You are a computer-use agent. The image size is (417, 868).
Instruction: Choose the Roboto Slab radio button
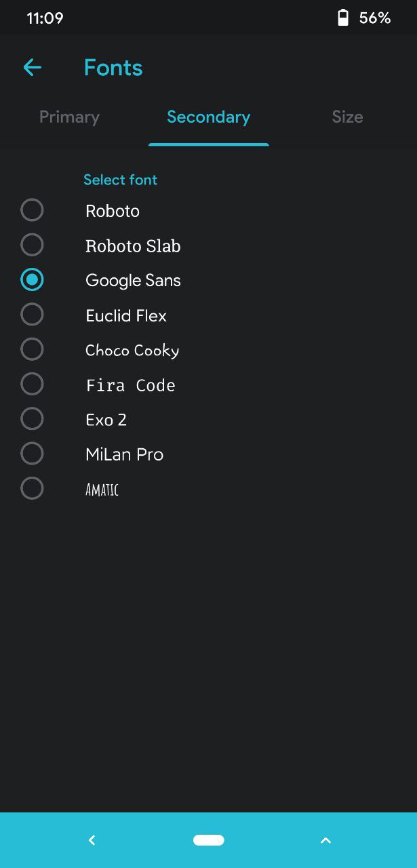click(32, 245)
